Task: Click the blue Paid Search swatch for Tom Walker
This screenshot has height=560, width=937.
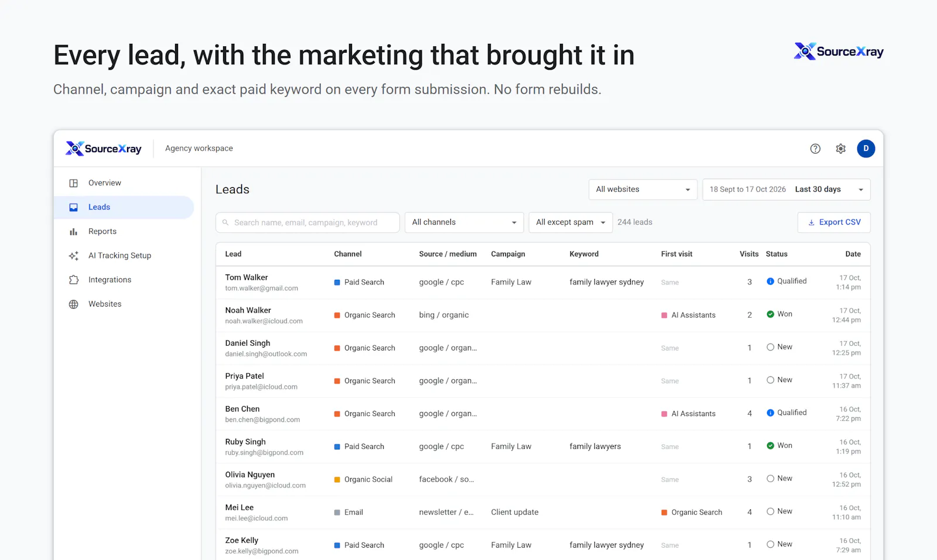Action: click(x=337, y=283)
